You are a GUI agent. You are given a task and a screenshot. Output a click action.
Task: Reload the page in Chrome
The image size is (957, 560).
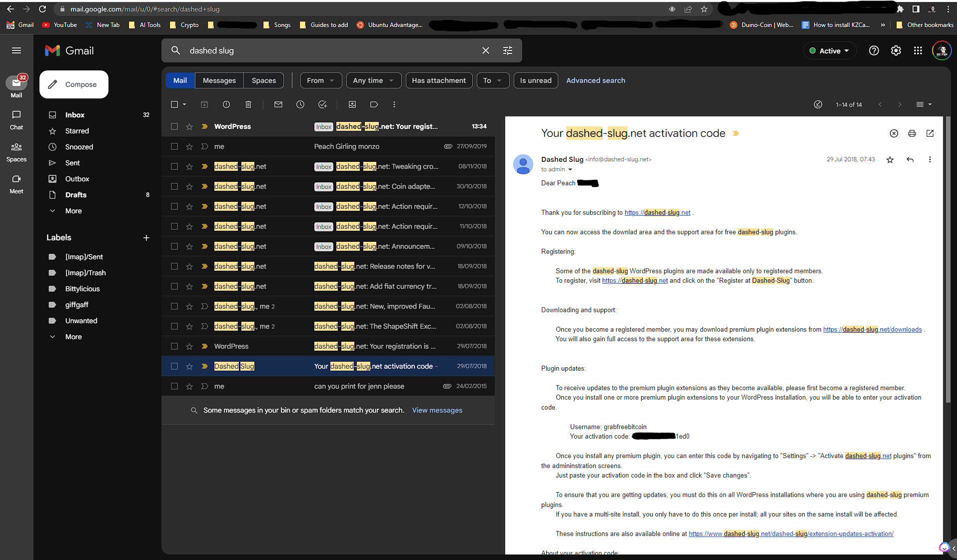[x=42, y=9]
